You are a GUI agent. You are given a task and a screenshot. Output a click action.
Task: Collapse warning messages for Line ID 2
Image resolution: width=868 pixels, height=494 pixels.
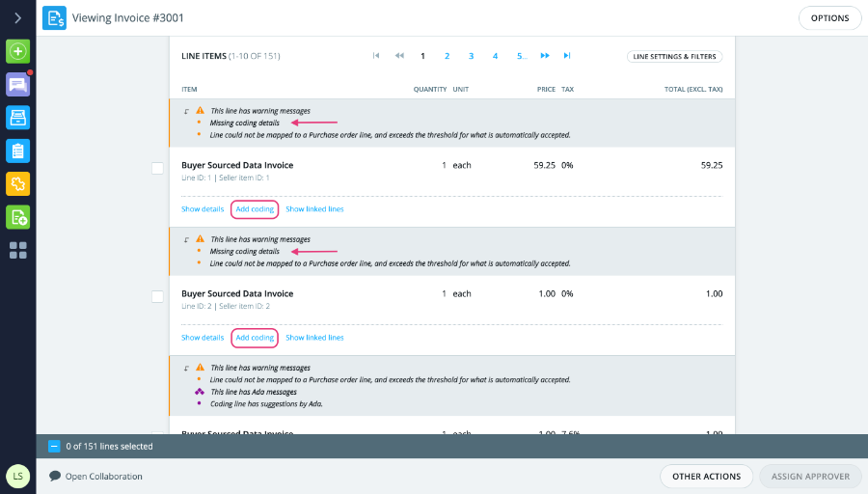point(186,240)
